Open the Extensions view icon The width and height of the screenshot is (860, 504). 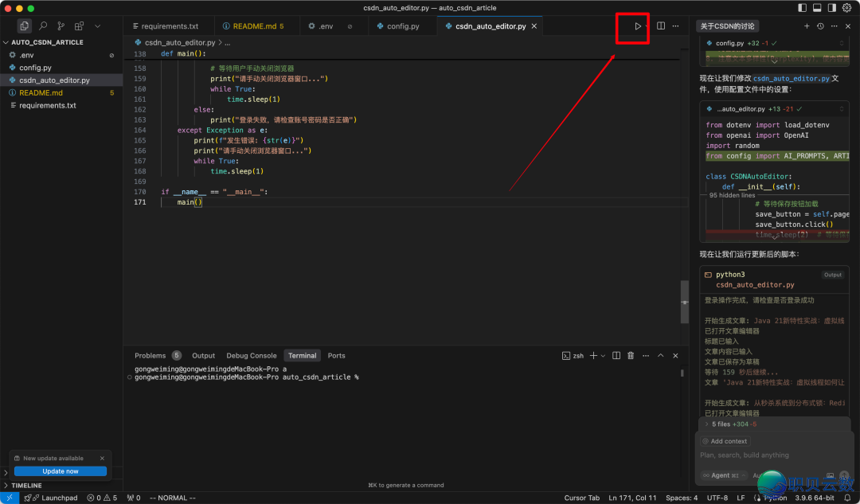tap(79, 26)
